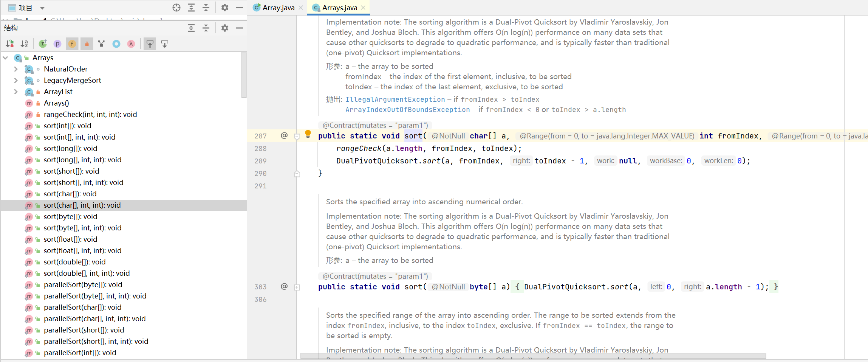Screen dimensions: 868x362
Task: Click the @Contract annotation above line 287
Action: coord(375,125)
